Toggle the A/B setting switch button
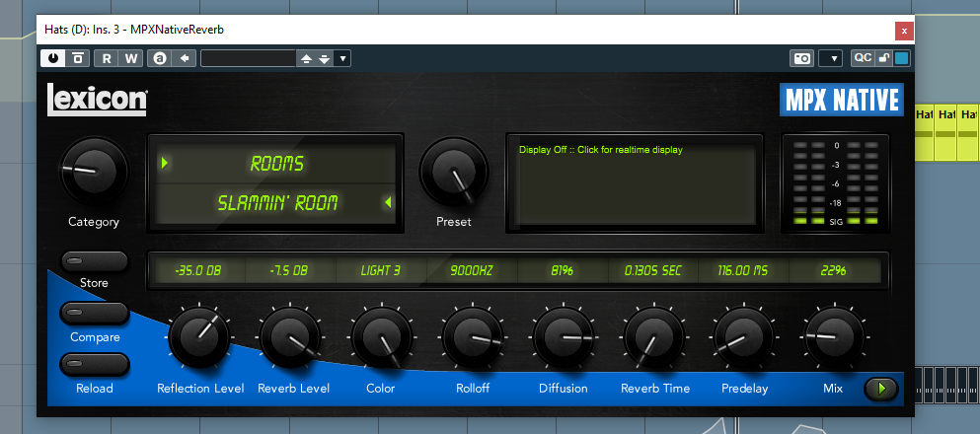Viewport: 980px width, 434px height. (x=160, y=58)
